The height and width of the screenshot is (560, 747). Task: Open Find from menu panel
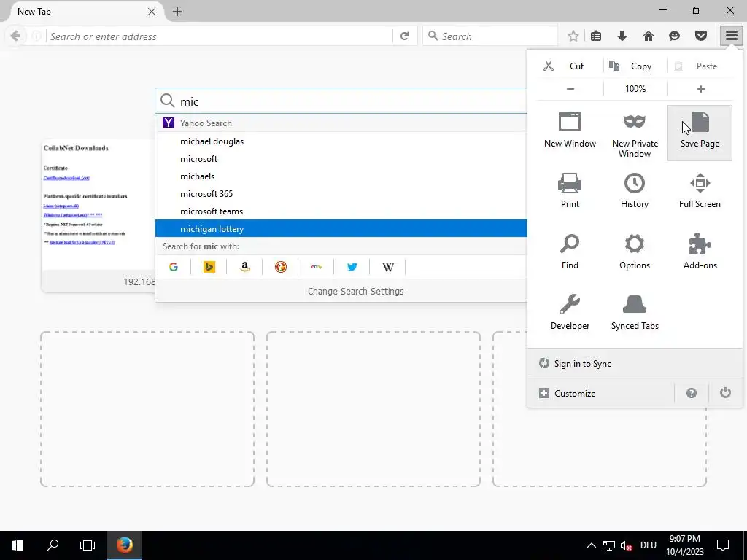click(570, 252)
